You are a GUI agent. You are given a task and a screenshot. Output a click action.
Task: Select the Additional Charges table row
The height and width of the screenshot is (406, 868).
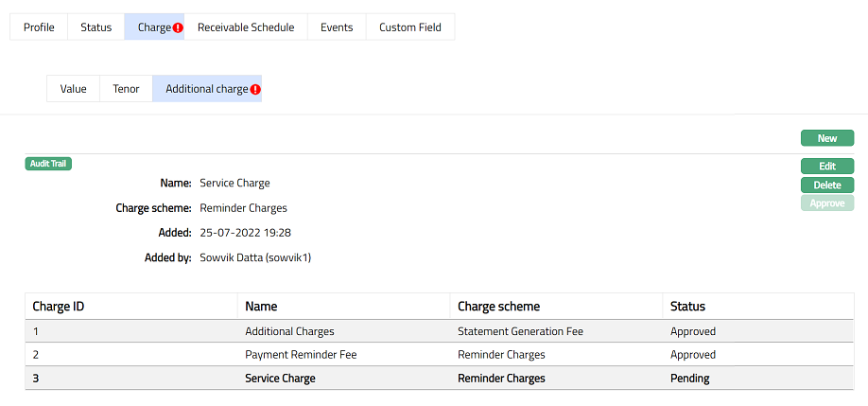click(289, 331)
